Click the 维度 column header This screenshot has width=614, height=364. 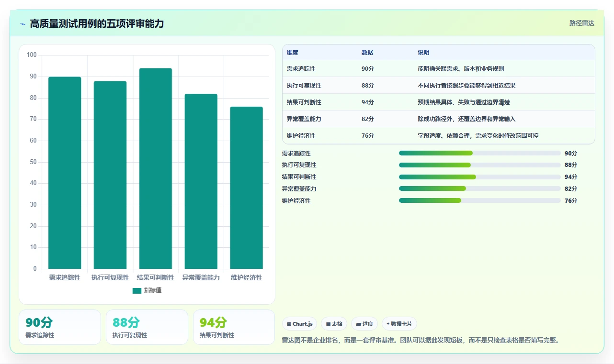(x=292, y=53)
